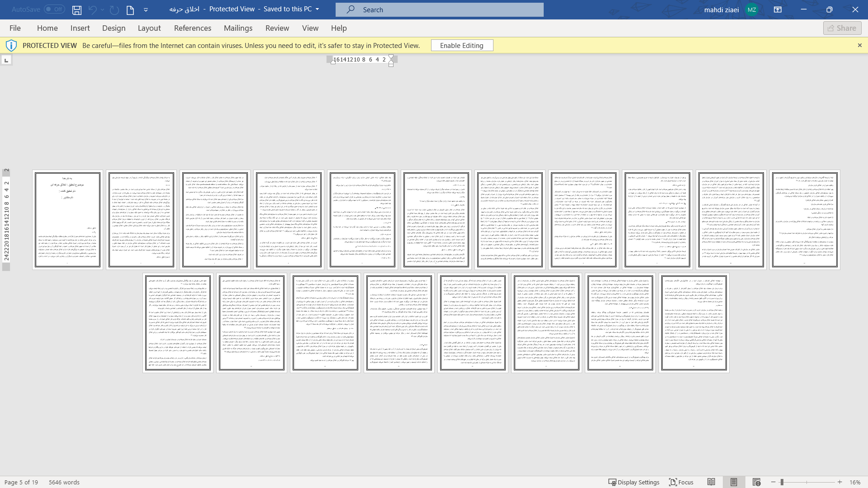The image size is (868, 488).
Task: Click the Save icon in title bar
Action: [x=77, y=9]
